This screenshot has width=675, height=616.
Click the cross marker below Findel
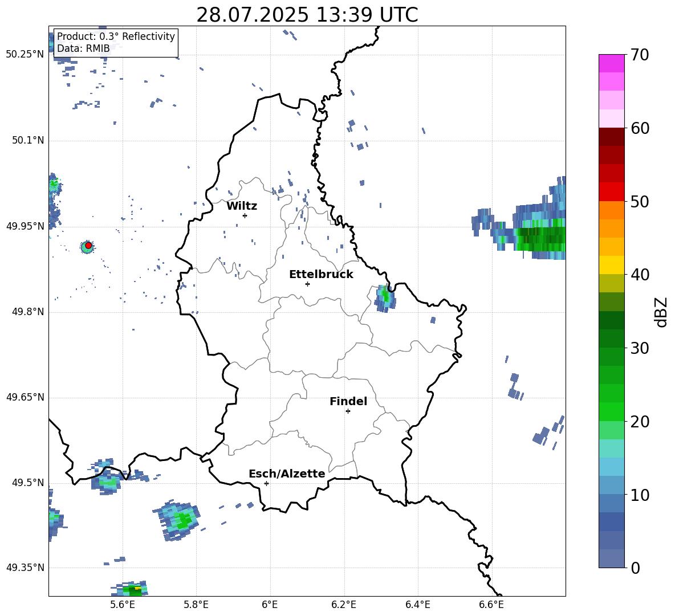point(348,411)
